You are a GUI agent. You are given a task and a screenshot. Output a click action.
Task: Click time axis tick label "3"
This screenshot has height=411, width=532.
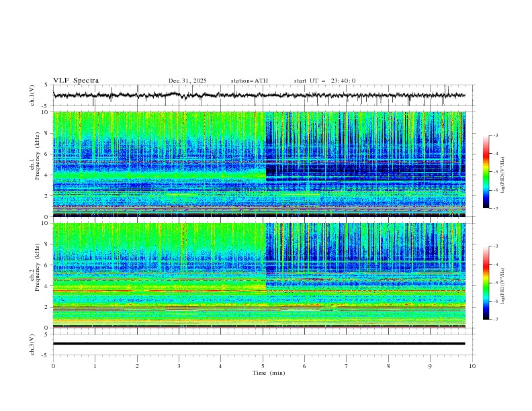(179, 366)
